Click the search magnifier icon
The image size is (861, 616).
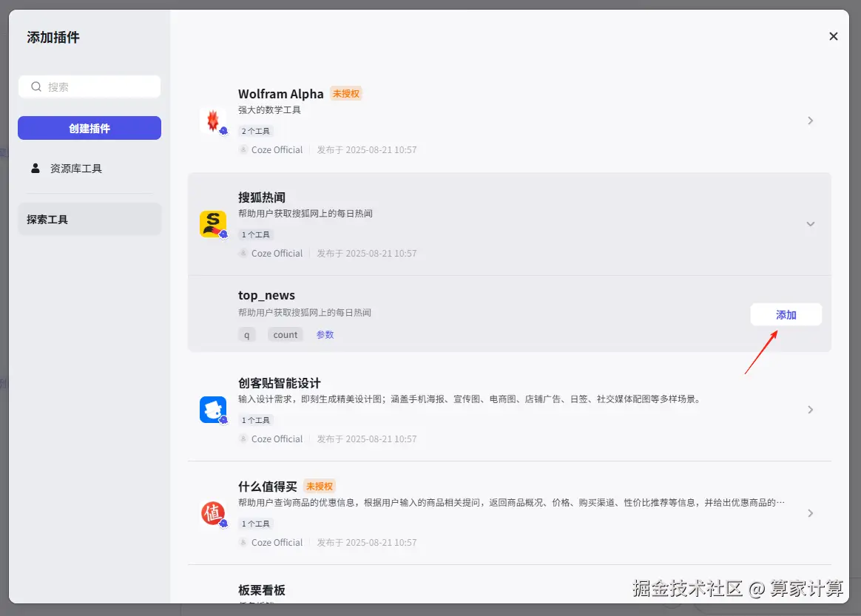(36, 87)
